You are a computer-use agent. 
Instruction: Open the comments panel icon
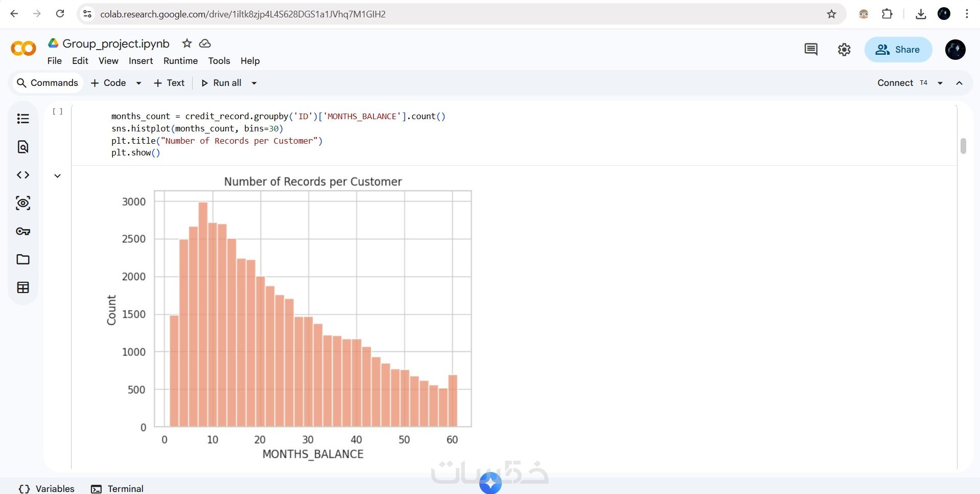coord(811,50)
